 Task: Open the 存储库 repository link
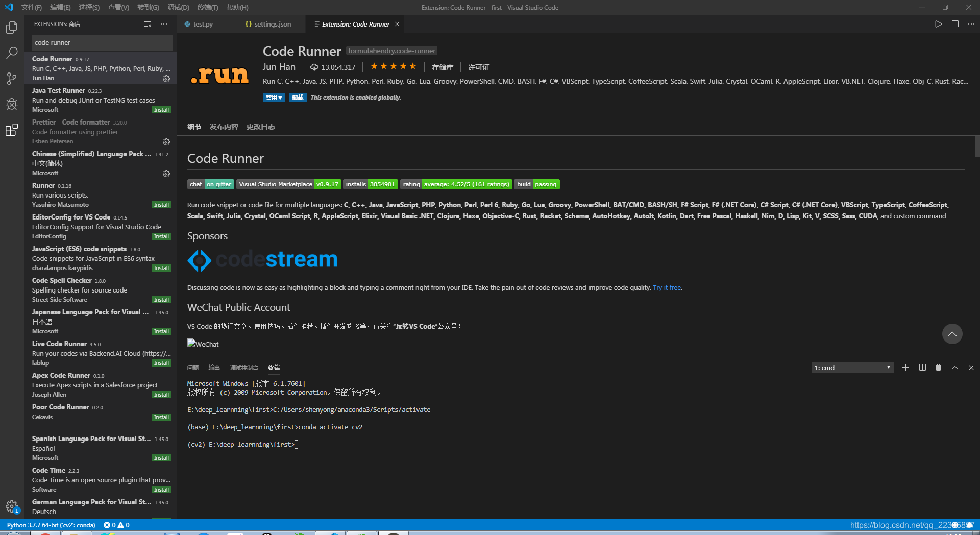click(443, 67)
